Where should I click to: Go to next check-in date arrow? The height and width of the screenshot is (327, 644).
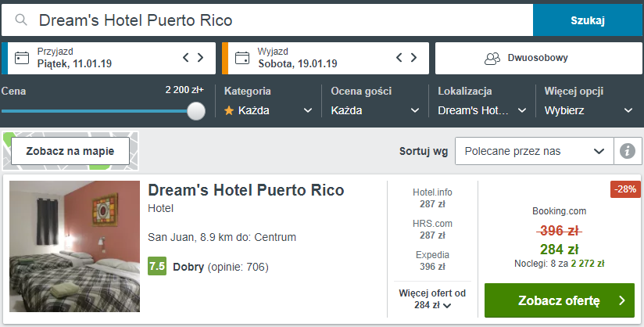(x=201, y=57)
